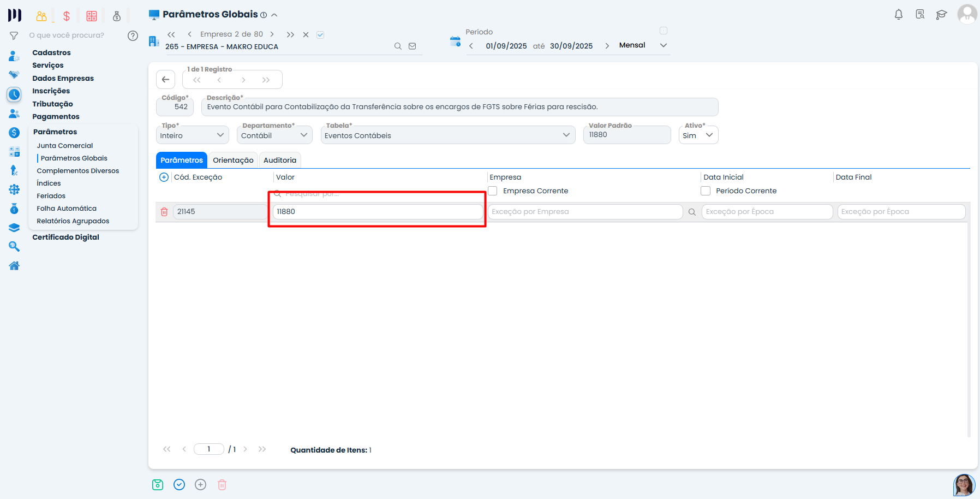980x499 pixels.
Task: Open the calendar icon for Período
Action: [455, 41]
